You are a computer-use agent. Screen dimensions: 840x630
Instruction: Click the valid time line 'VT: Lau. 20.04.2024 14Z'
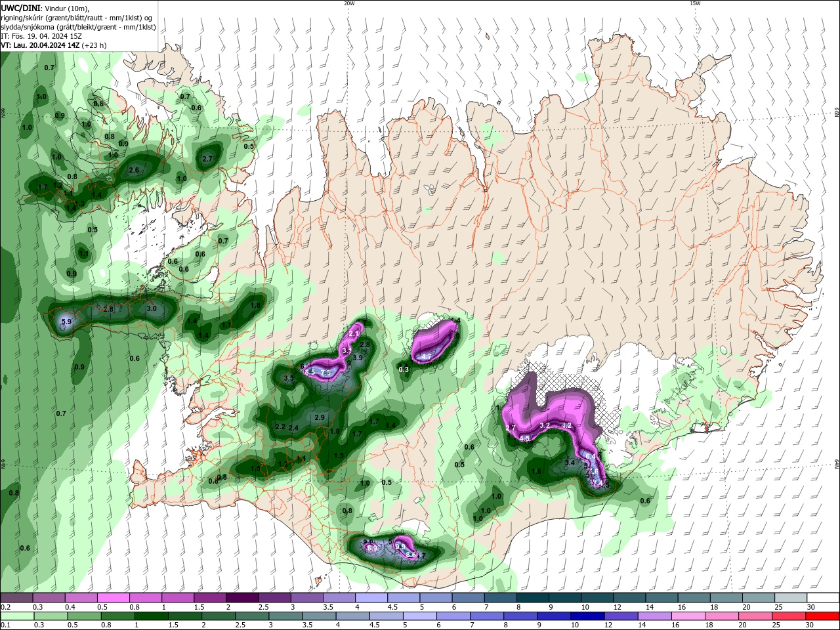pos(41,45)
